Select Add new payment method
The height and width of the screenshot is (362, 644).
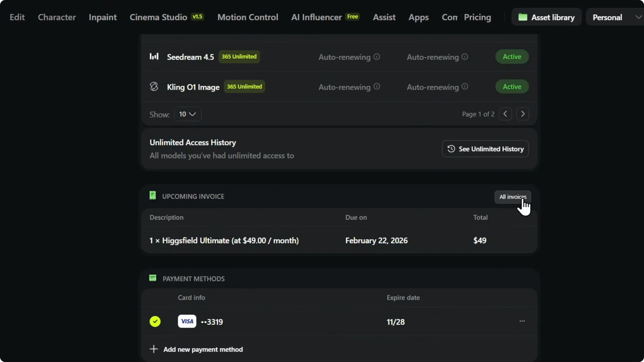pyautogui.click(x=197, y=349)
